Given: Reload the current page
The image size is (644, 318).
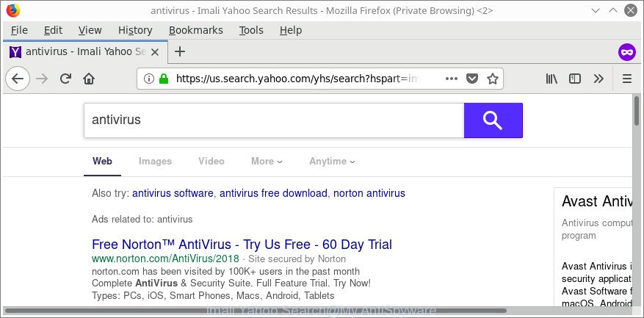Looking at the screenshot, I should [x=65, y=79].
